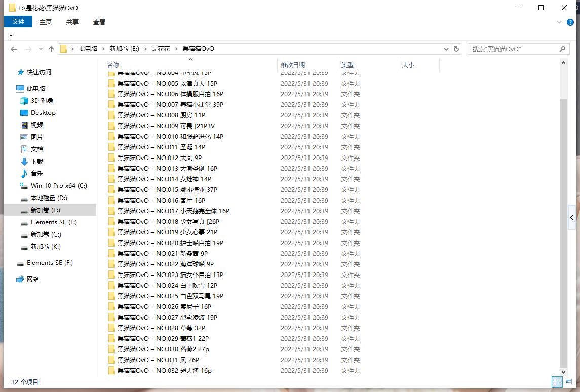Viewport: 580px width, 392px height.
Task: Click 此电脑 in the address bar
Action: (x=88, y=49)
